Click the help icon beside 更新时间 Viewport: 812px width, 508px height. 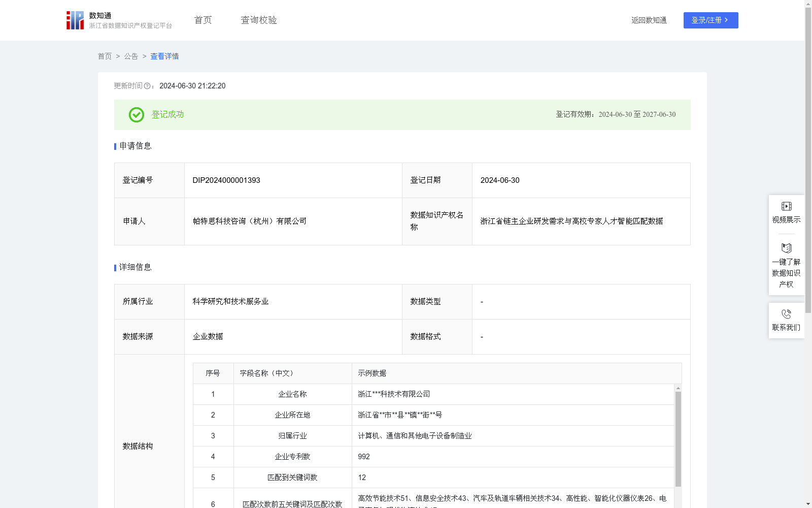pyautogui.click(x=147, y=86)
